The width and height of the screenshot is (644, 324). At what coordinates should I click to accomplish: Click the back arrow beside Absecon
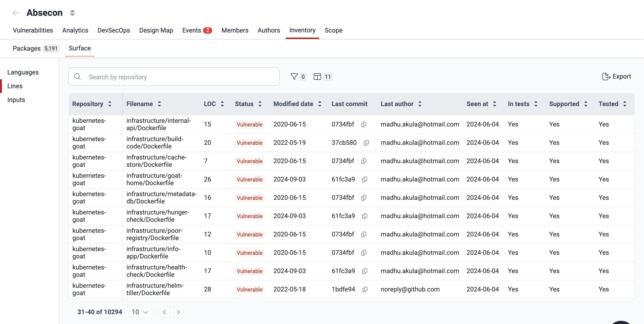[16, 13]
